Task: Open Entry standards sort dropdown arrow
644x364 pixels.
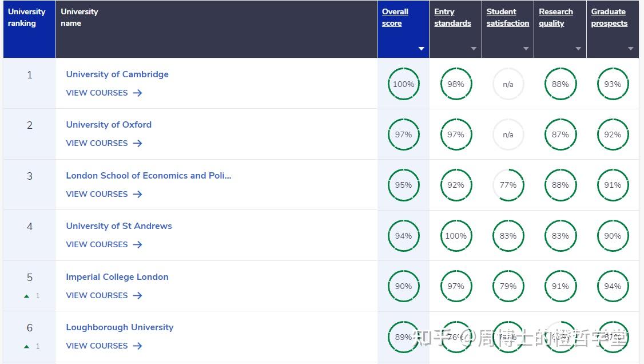Action: pyautogui.click(x=474, y=49)
